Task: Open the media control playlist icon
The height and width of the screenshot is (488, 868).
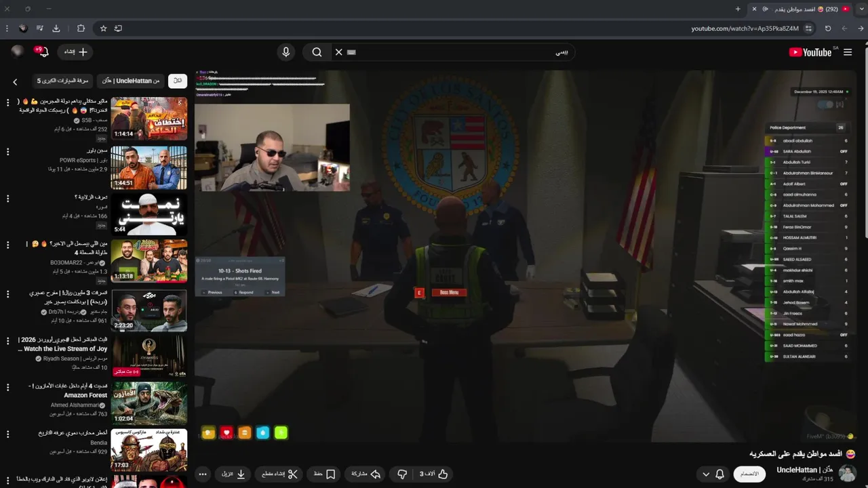Action: (x=40, y=28)
